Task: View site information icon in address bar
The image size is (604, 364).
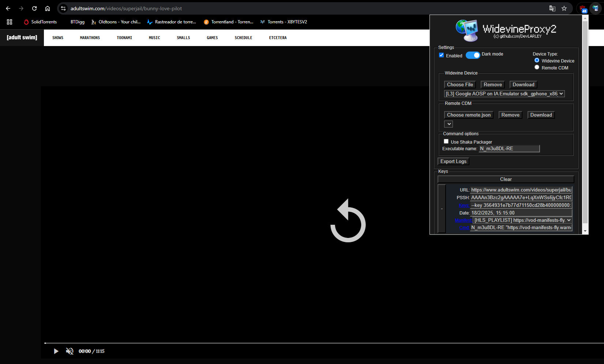Action: tap(63, 8)
